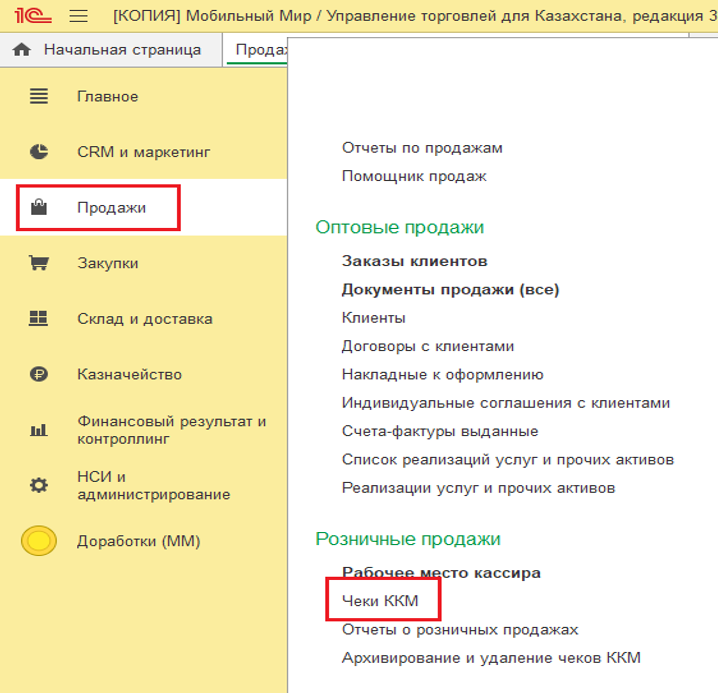The height and width of the screenshot is (693, 718).
Task: Open Чеки ККМ
Action: click(380, 601)
